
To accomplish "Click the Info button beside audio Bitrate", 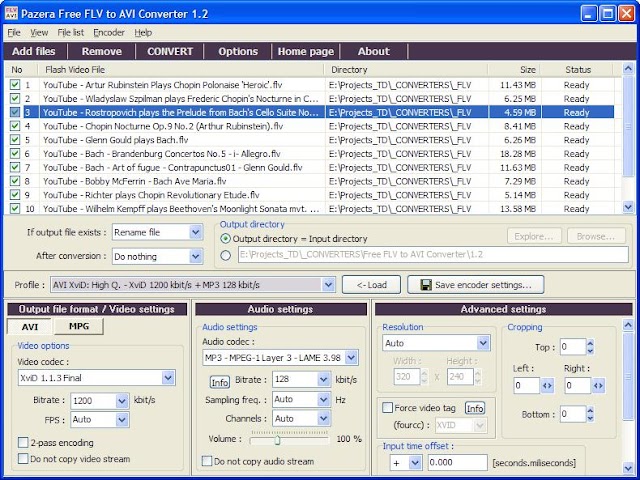I will coord(220,382).
